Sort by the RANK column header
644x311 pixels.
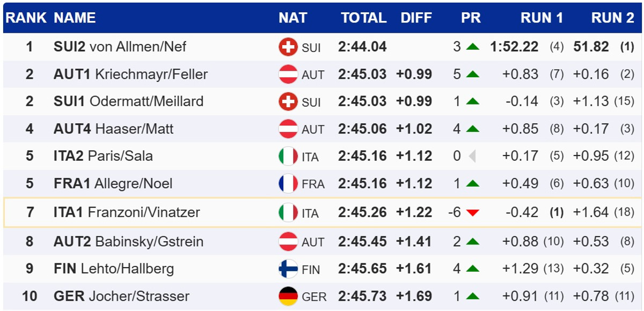click(26, 18)
